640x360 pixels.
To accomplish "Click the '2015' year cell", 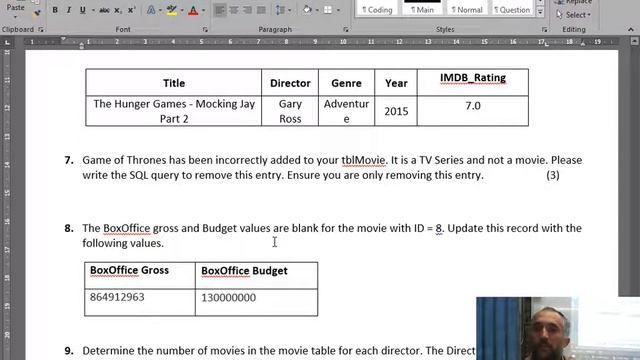I will (x=396, y=111).
